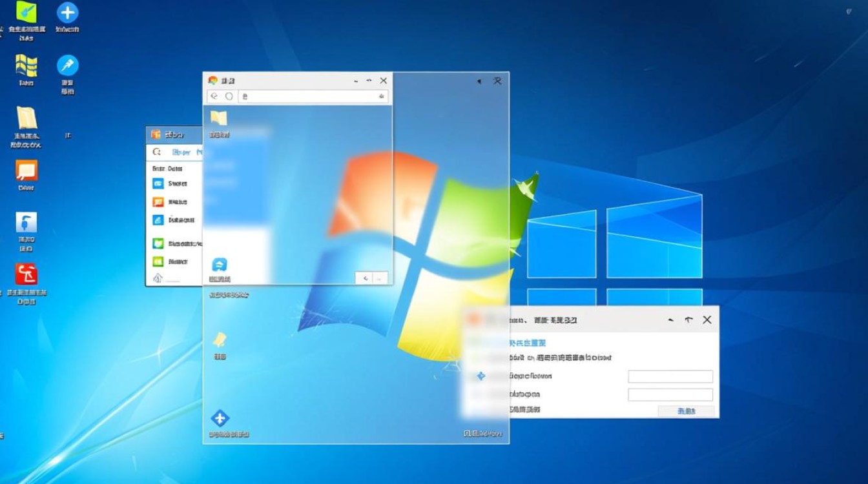
Task: Open the blue plug desktop icon
Action: (26, 223)
